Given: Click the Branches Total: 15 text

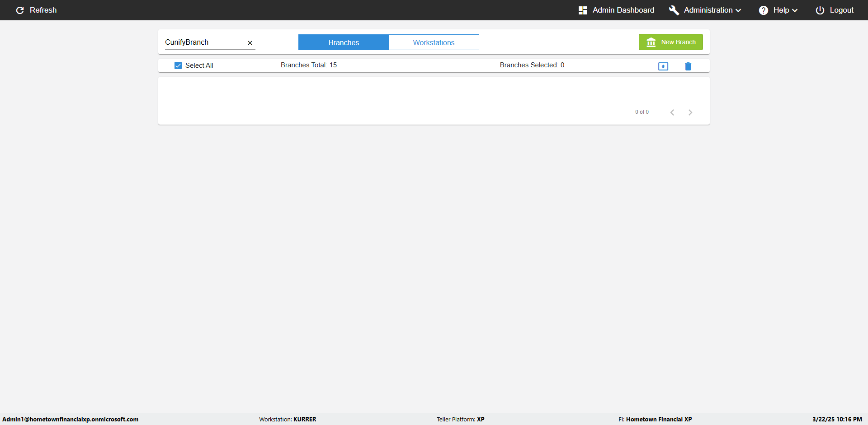Looking at the screenshot, I should [309, 65].
